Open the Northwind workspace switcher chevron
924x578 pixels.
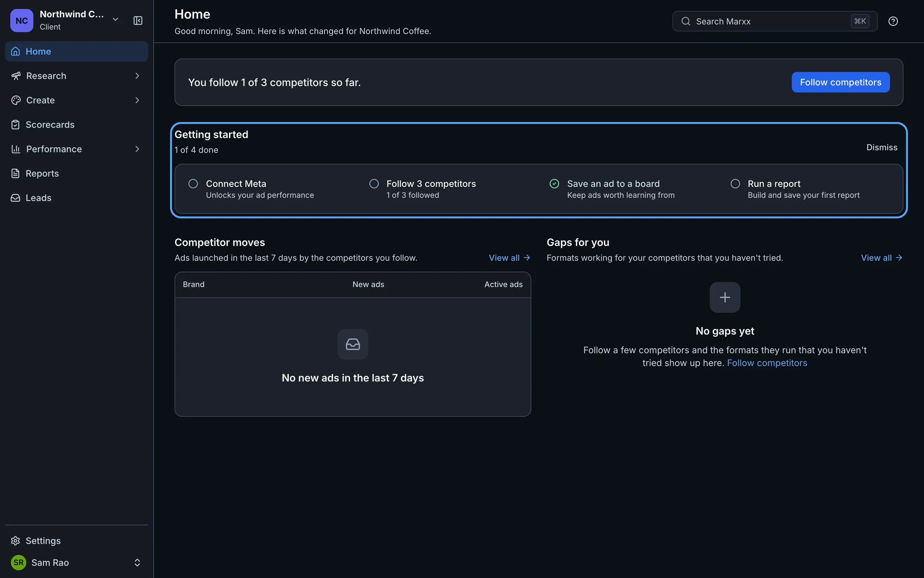point(115,19)
